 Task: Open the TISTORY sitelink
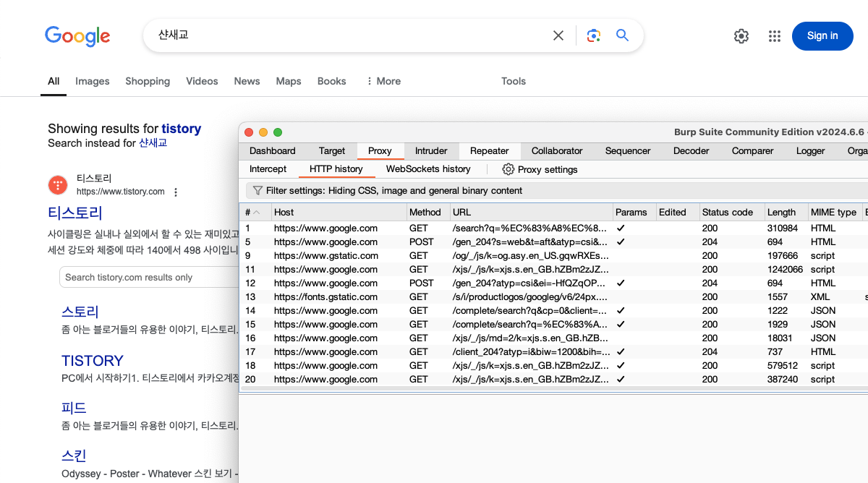point(93,361)
